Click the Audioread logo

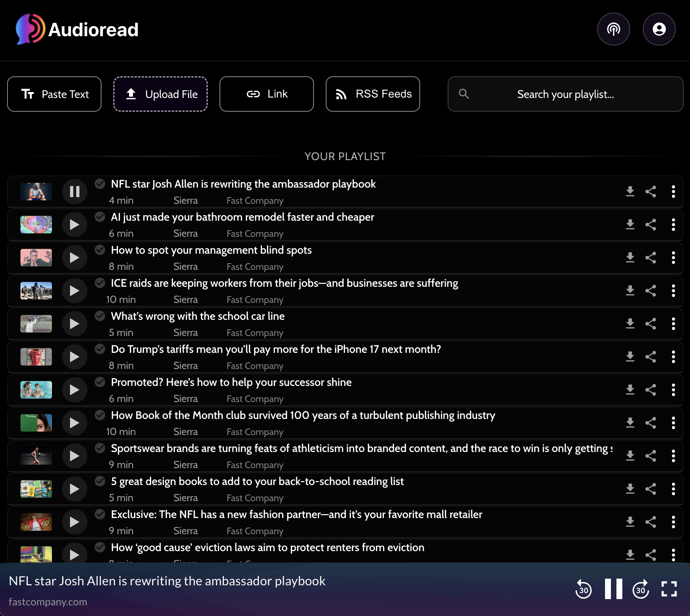pos(77,29)
